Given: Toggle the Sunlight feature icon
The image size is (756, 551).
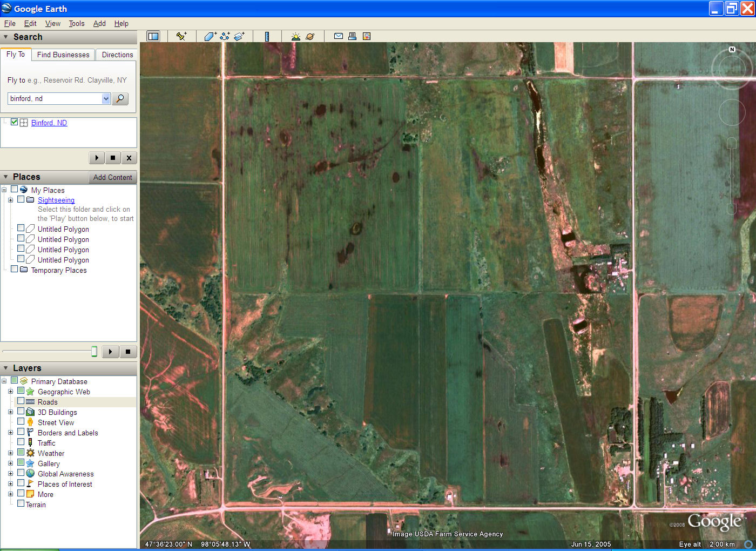Looking at the screenshot, I should (x=295, y=36).
